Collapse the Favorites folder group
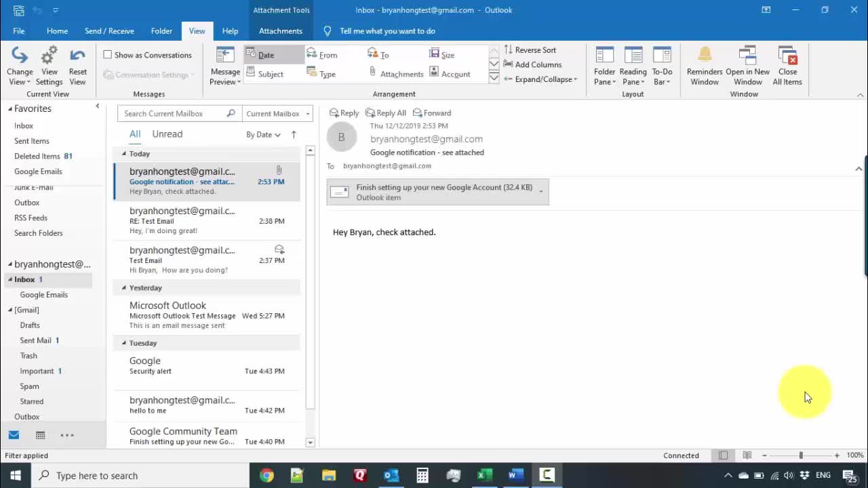 [x=10, y=108]
